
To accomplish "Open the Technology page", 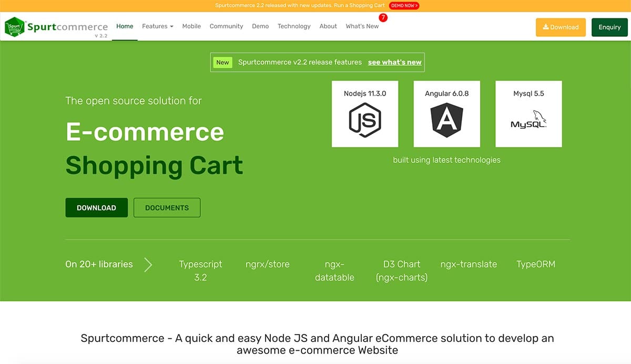I will pos(294,26).
